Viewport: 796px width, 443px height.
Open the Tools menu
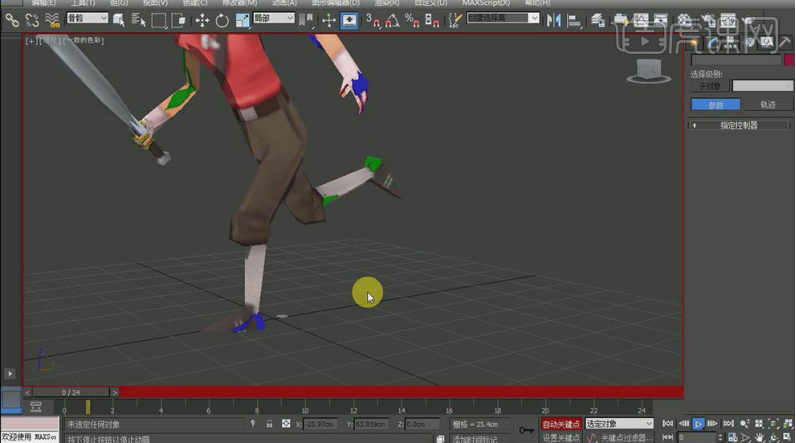point(82,3)
